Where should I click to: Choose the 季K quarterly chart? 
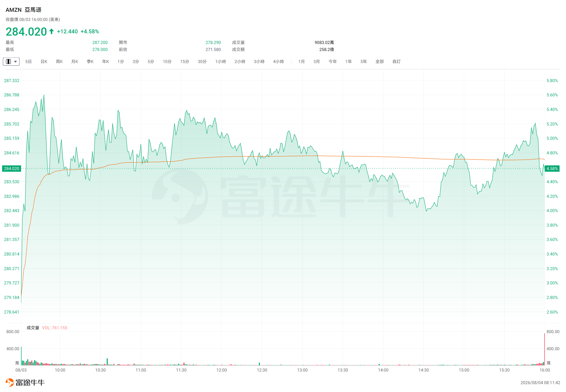(90, 61)
